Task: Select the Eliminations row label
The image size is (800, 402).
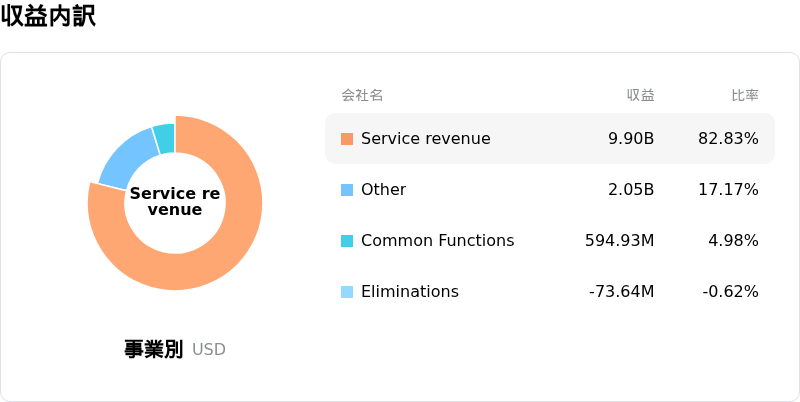Action: [410, 292]
